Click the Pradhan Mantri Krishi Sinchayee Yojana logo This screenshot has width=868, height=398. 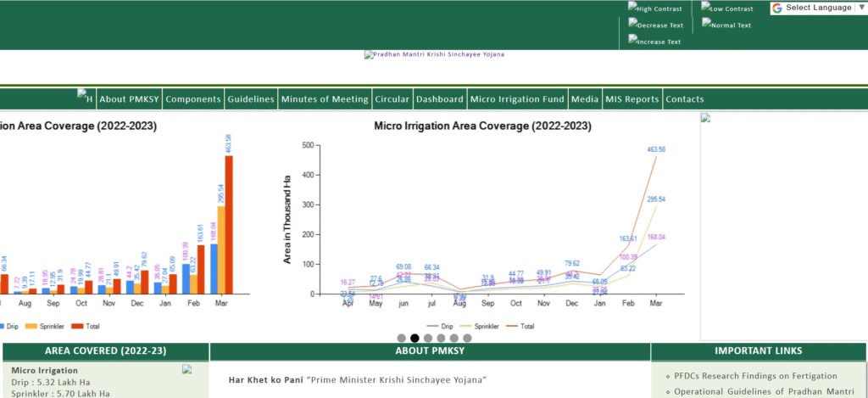pos(434,54)
